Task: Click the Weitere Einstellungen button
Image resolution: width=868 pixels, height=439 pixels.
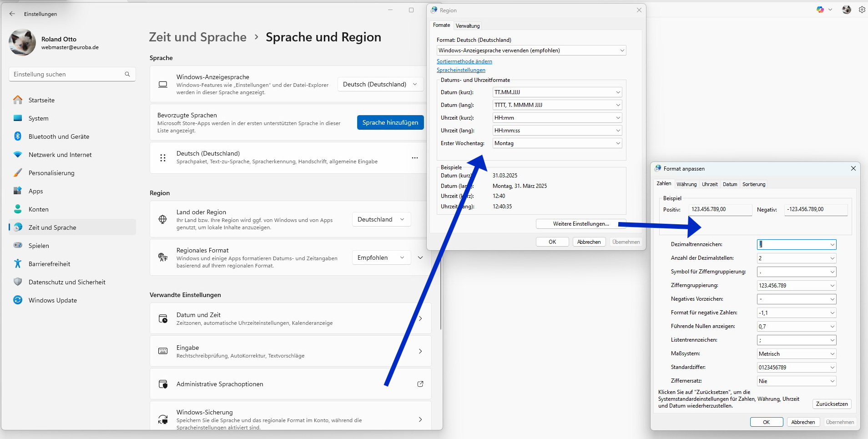Action: pos(580,224)
